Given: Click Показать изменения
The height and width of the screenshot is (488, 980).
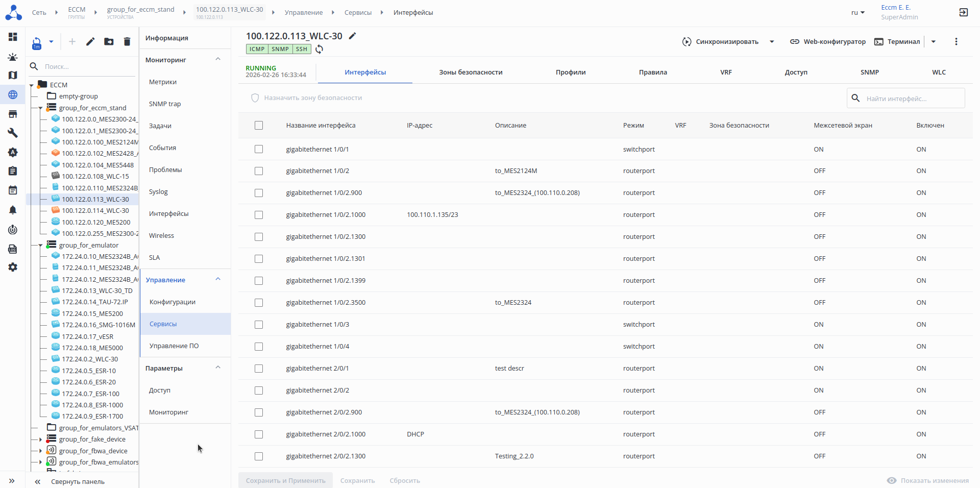Looking at the screenshot, I should tap(928, 480).
